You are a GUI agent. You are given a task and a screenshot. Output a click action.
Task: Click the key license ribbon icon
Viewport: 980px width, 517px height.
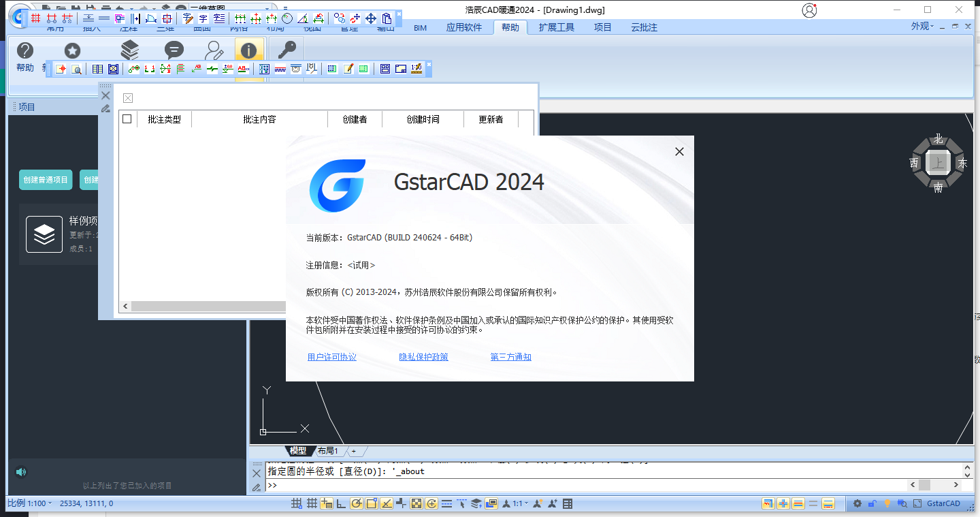288,50
